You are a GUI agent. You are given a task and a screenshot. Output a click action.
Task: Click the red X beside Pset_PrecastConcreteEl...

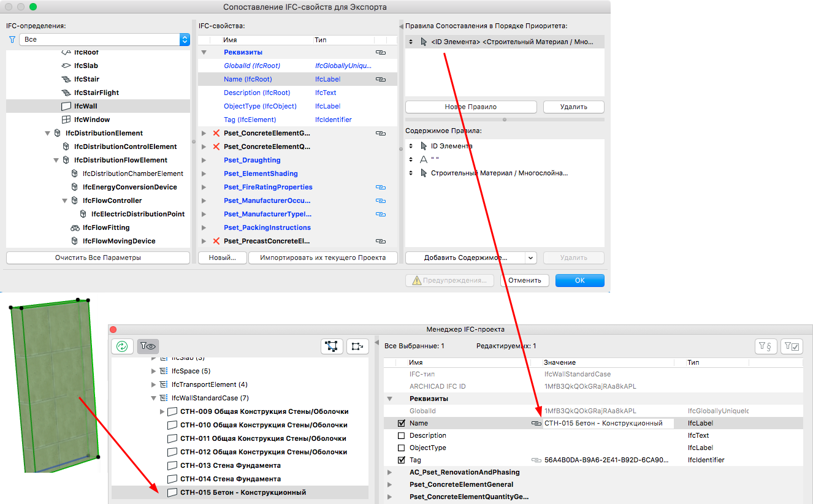click(x=216, y=241)
